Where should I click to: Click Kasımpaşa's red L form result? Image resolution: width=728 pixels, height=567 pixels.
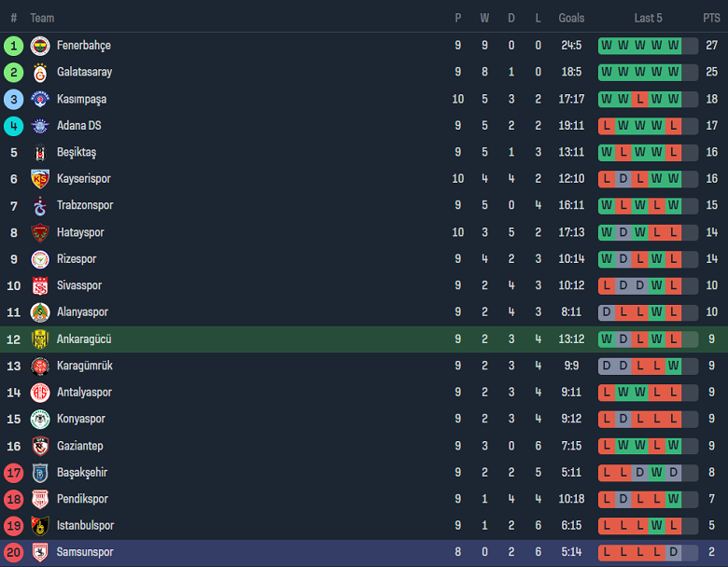coord(639,99)
